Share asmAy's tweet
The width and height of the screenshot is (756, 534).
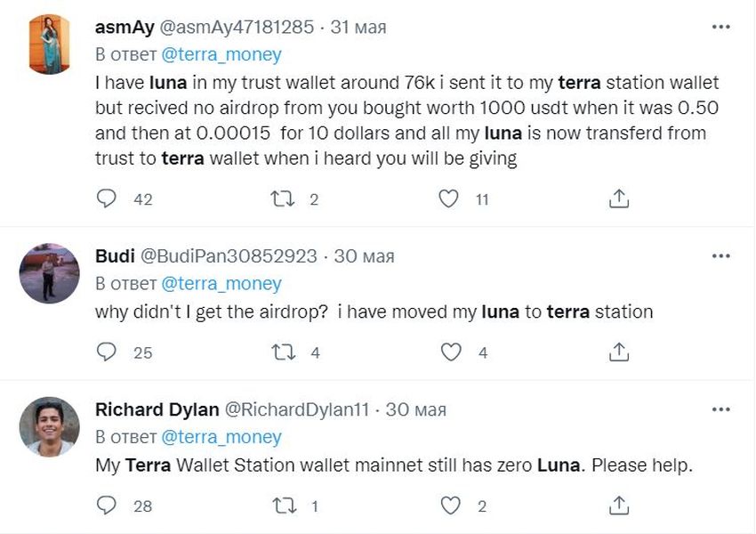pyautogui.click(x=619, y=198)
